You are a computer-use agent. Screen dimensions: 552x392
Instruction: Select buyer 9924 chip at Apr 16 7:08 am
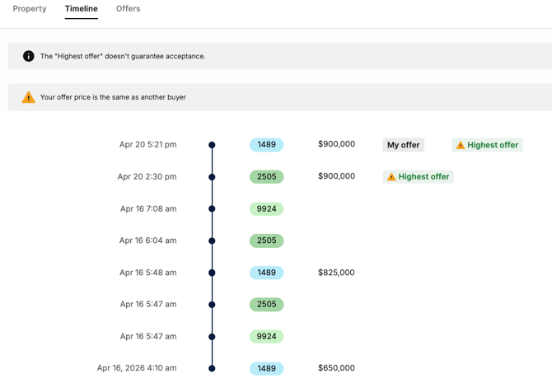(x=266, y=209)
